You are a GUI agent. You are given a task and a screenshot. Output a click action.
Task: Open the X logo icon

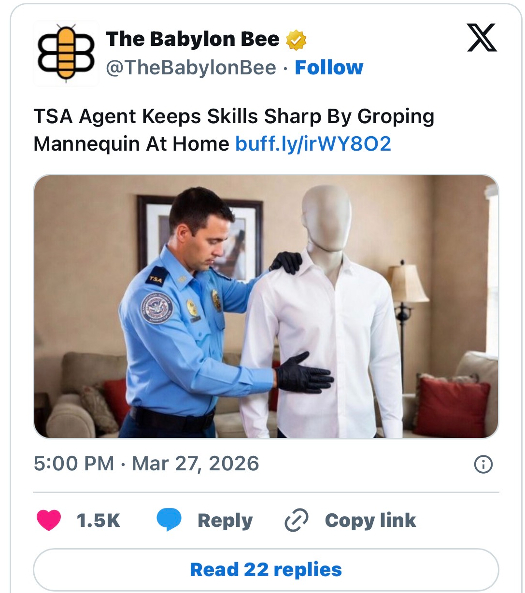tap(482, 37)
